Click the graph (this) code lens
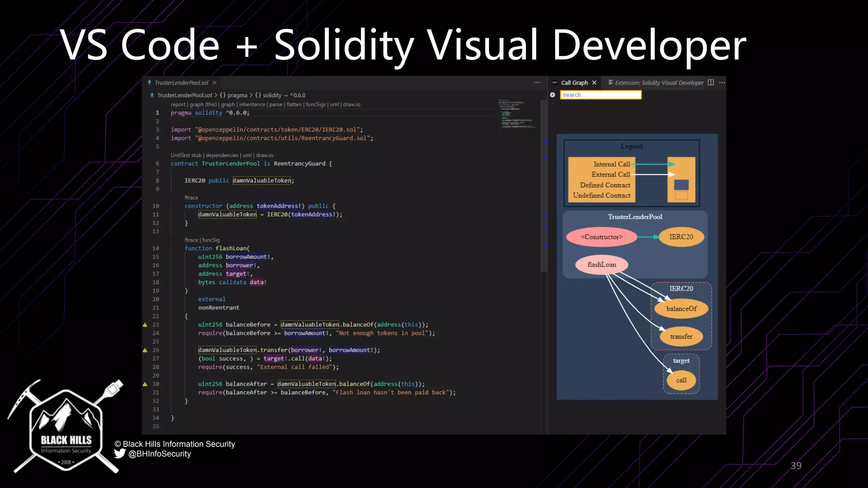 pos(203,104)
